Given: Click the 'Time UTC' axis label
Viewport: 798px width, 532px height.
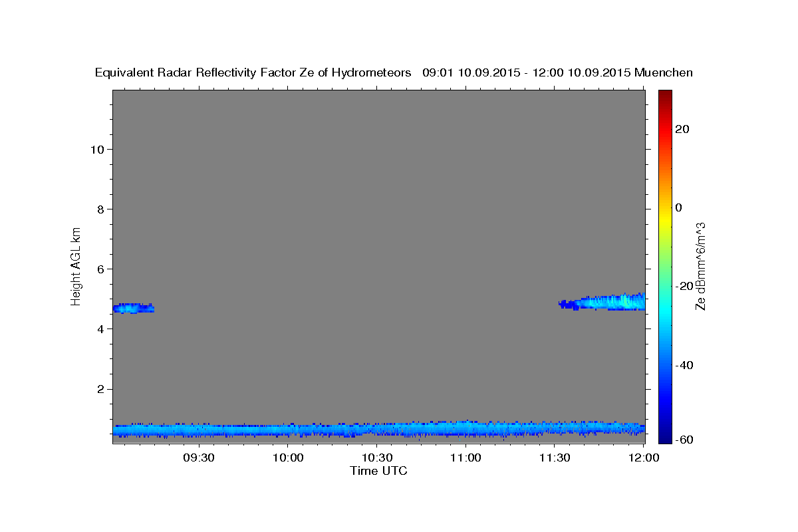Looking at the screenshot, I should 378,471.
